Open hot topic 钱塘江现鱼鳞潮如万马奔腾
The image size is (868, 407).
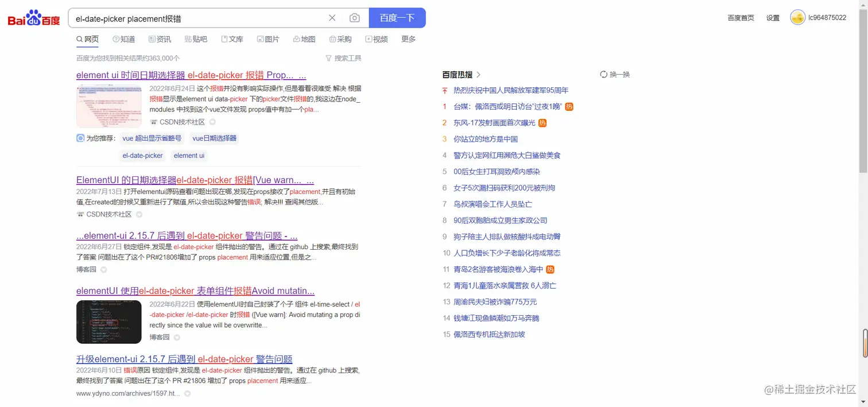[x=497, y=318]
